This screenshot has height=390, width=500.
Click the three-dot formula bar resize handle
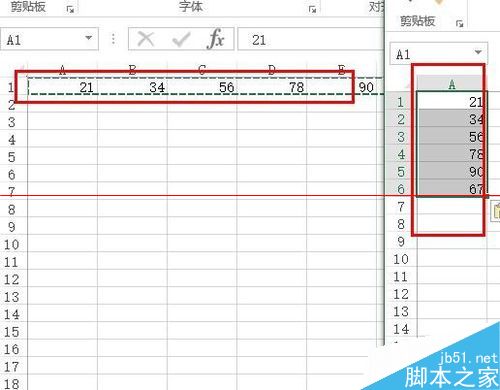[x=113, y=39]
